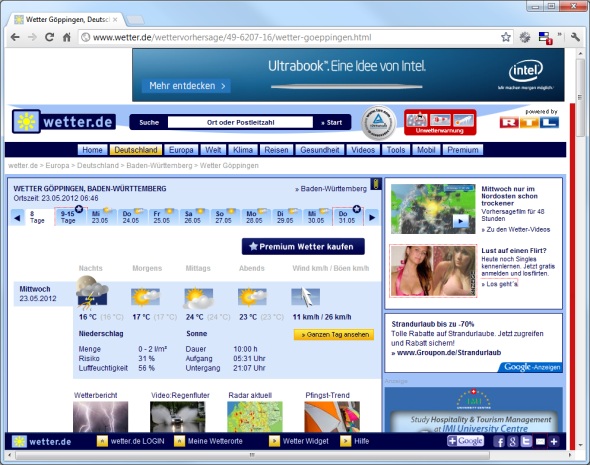Viewport: 590px width, 465px height.
Task: Open the Wetterbericht lightning thumbnail
Action: pyautogui.click(x=100, y=416)
